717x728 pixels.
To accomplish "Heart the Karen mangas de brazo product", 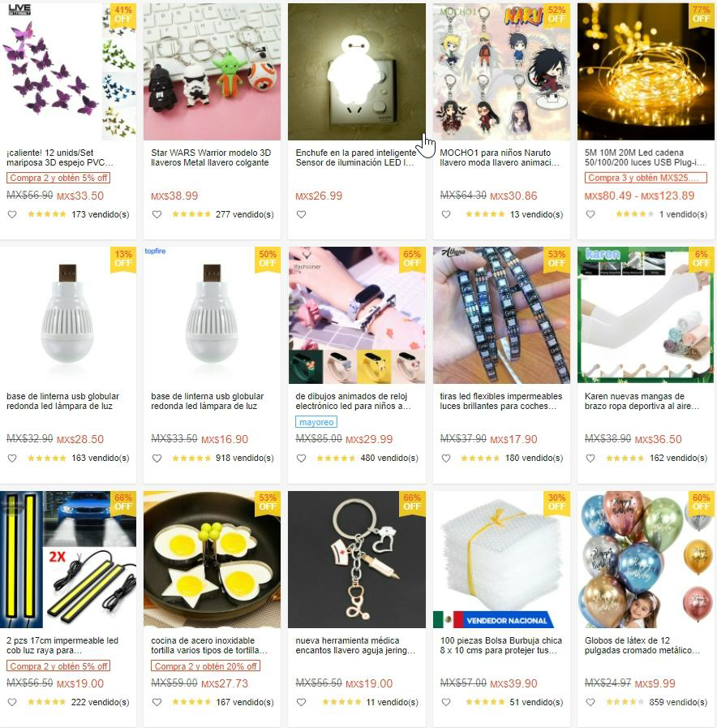I will (x=590, y=459).
